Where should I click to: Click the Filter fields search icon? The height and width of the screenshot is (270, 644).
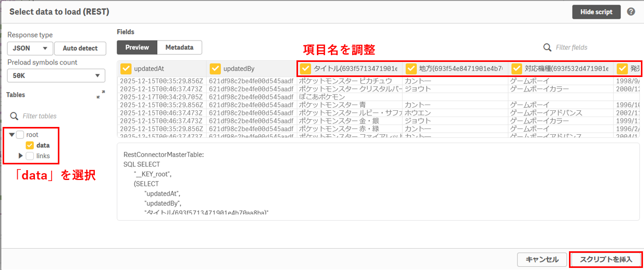(548, 47)
